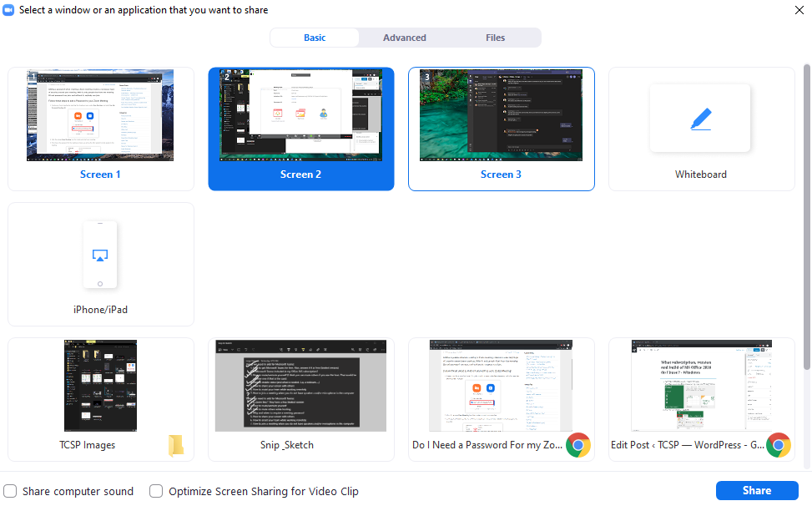Click the Chrome icon on the Edit Post window

tap(778, 445)
